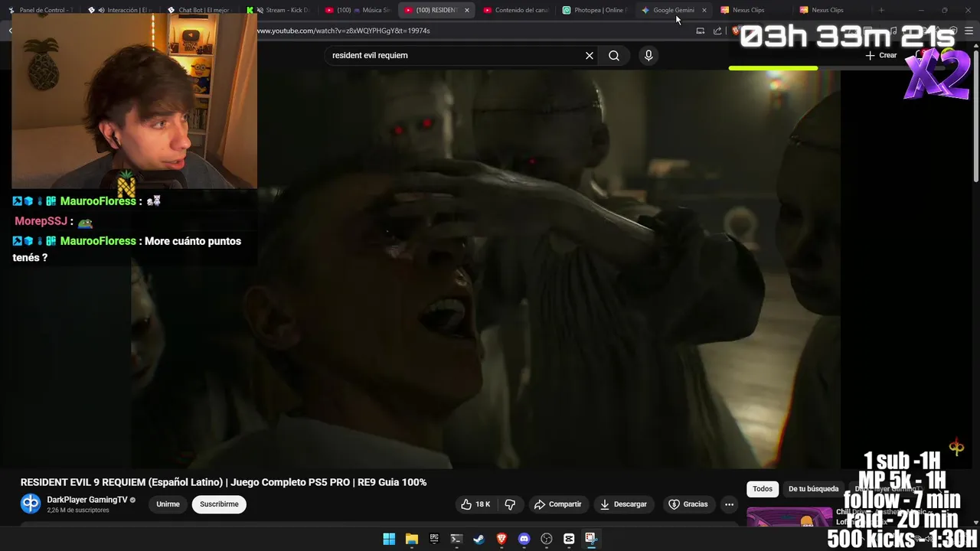Like the video with thumbs up 18 K
Viewport: 980px width, 551px height.
(475, 504)
